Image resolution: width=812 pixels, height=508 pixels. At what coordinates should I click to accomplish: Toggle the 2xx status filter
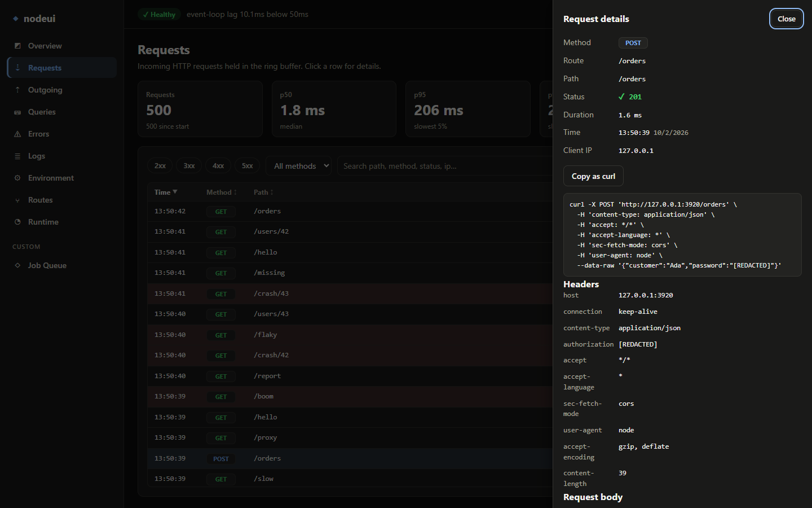pos(160,165)
